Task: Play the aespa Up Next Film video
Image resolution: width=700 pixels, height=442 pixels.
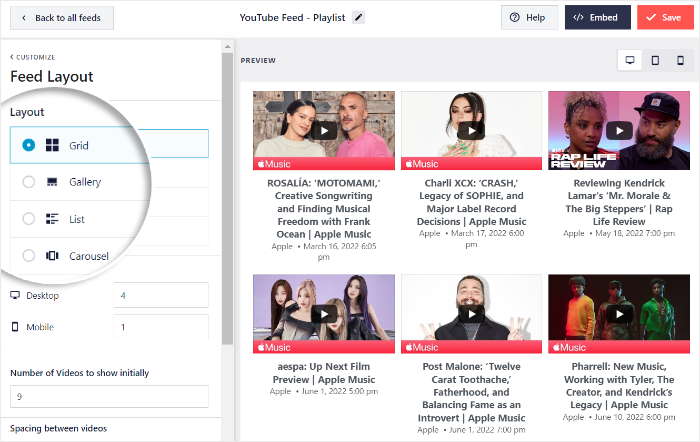Action: [x=324, y=314]
